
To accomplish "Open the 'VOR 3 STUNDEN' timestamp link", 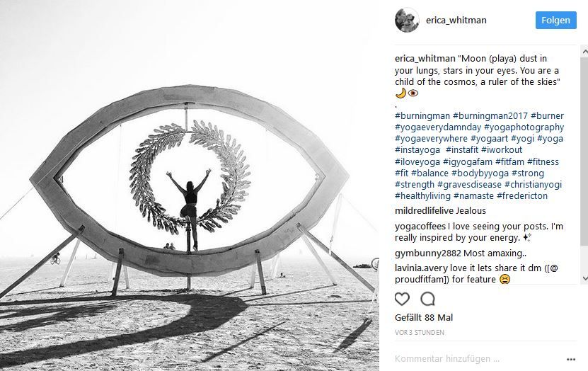I will pos(420,333).
